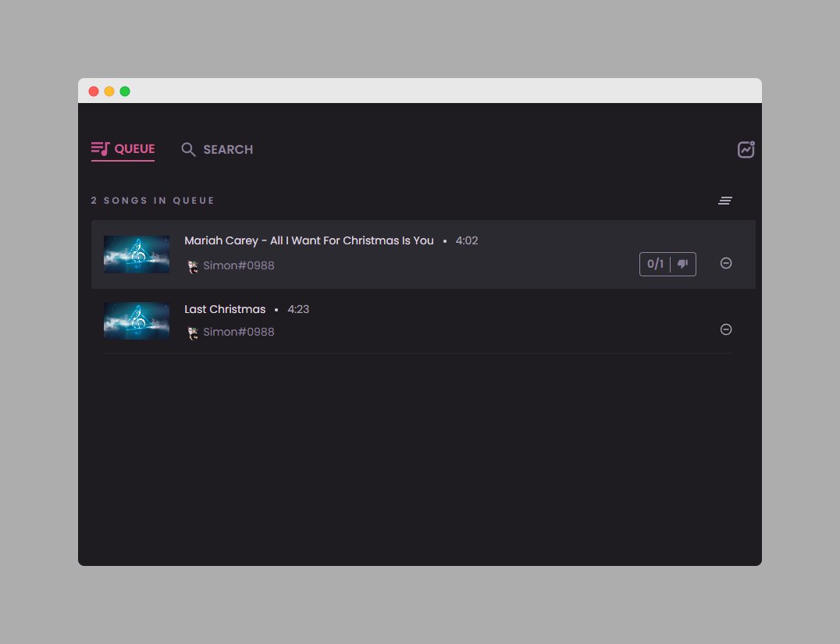This screenshot has height=644, width=840.
Task: Click Simon#0988 under Mariah Carey song
Action: click(239, 265)
